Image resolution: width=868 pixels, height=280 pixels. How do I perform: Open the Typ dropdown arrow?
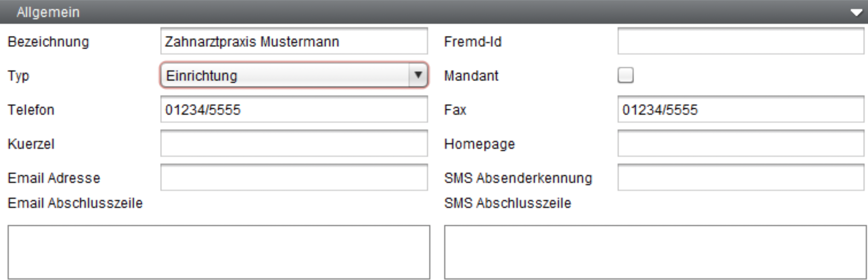(418, 75)
